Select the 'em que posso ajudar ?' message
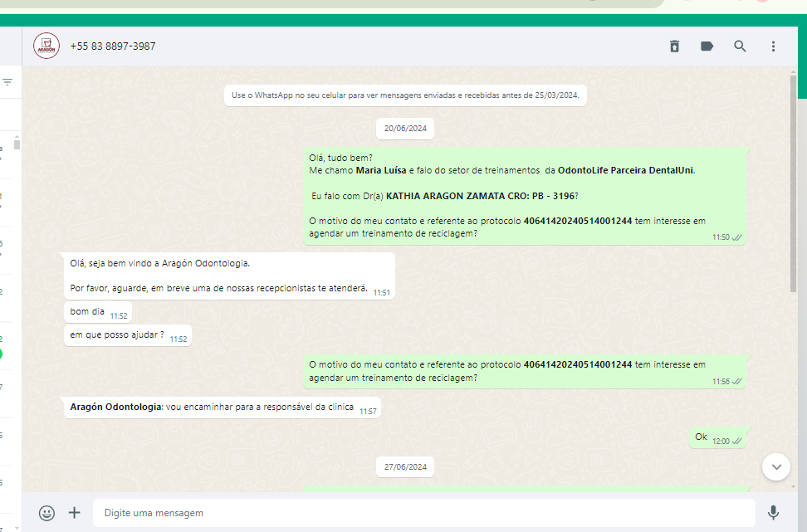Viewport: 807px width, 532px height. 128,335
